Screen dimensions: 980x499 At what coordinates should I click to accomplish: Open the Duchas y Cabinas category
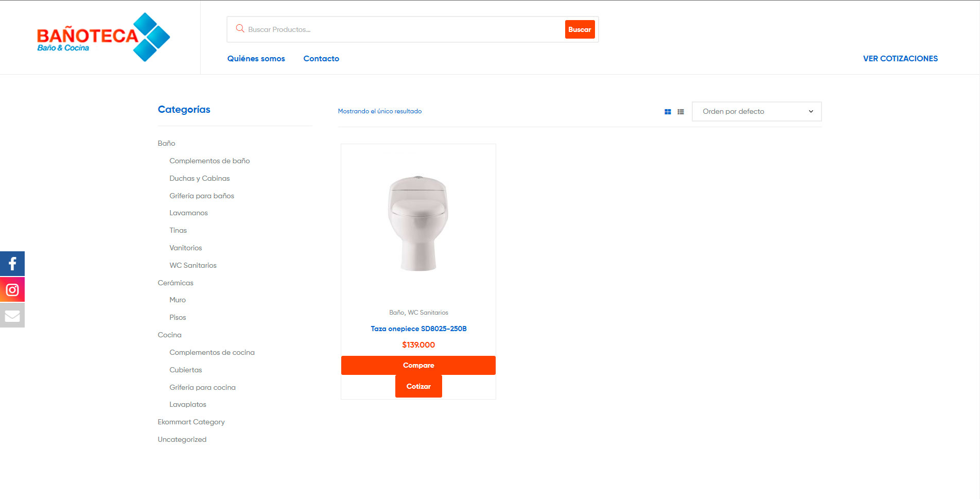click(x=199, y=178)
